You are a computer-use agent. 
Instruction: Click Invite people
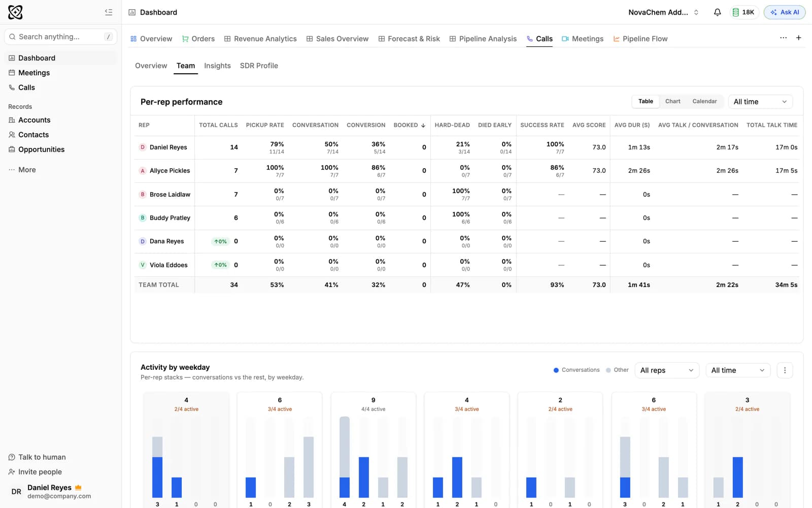click(x=36, y=472)
